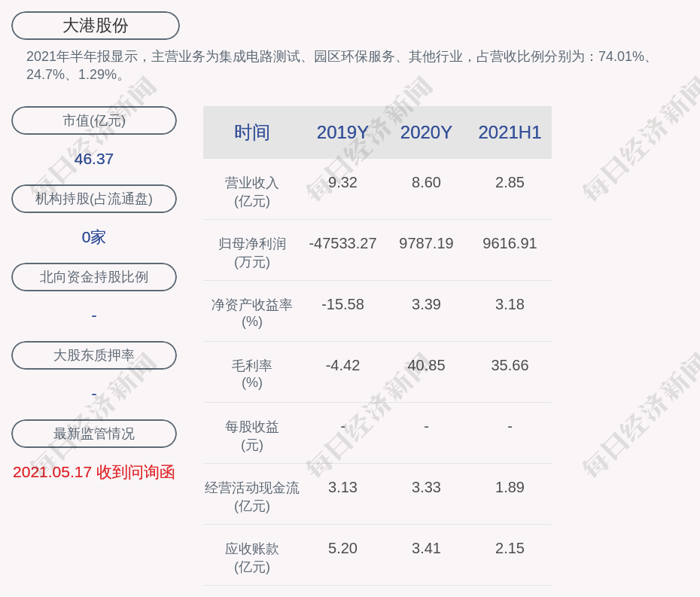
Task: Click revenue value 9.32 for 2019Y
Action: pyautogui.click(x=342, y=183)
